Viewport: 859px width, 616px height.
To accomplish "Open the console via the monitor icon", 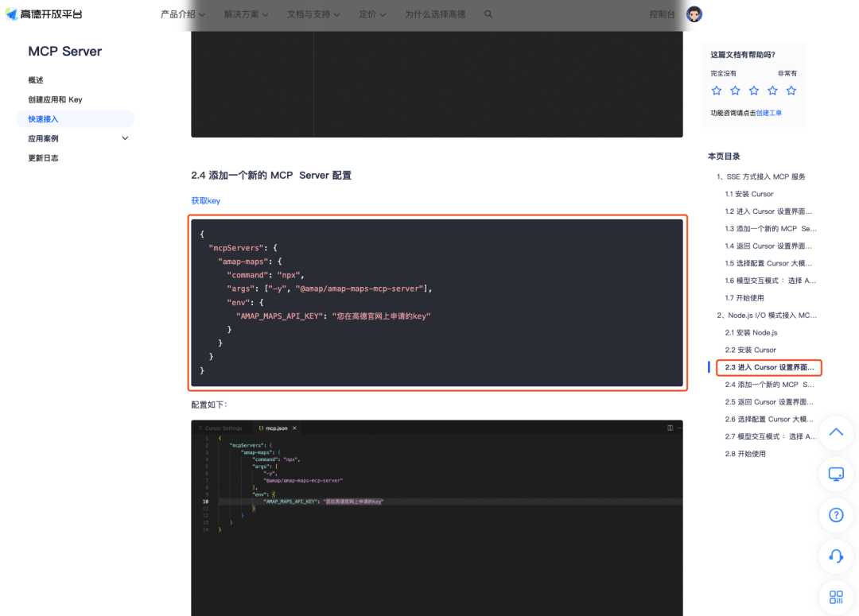I will coord(836,473).
